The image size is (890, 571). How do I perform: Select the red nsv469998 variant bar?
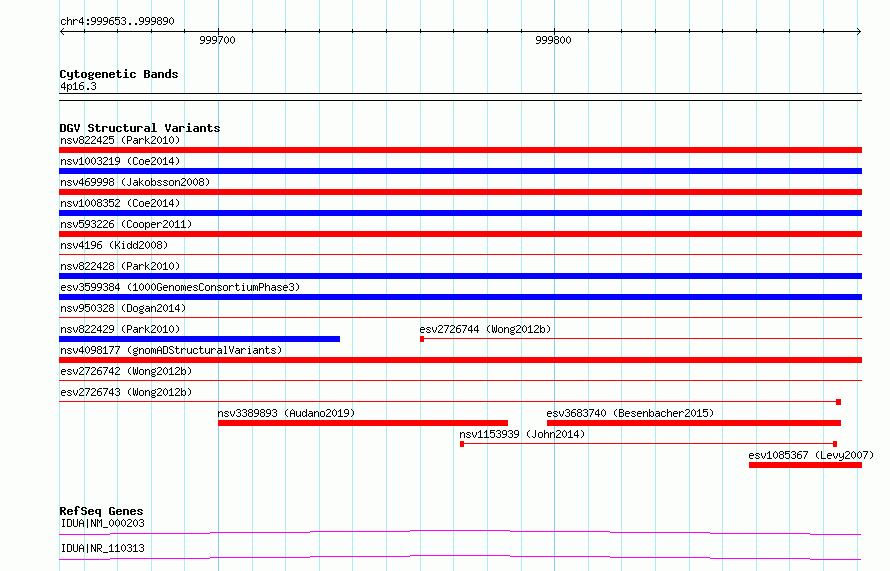[x=460, y=192]
